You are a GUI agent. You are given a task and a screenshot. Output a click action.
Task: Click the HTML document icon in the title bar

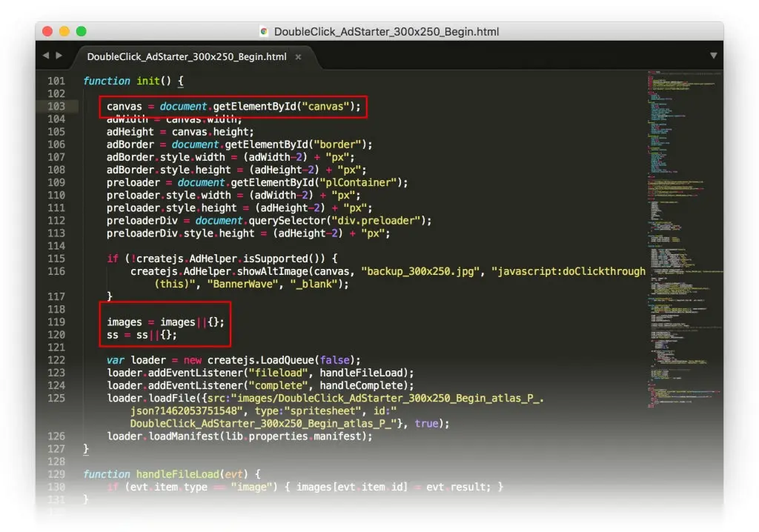[x=263, y=31]
